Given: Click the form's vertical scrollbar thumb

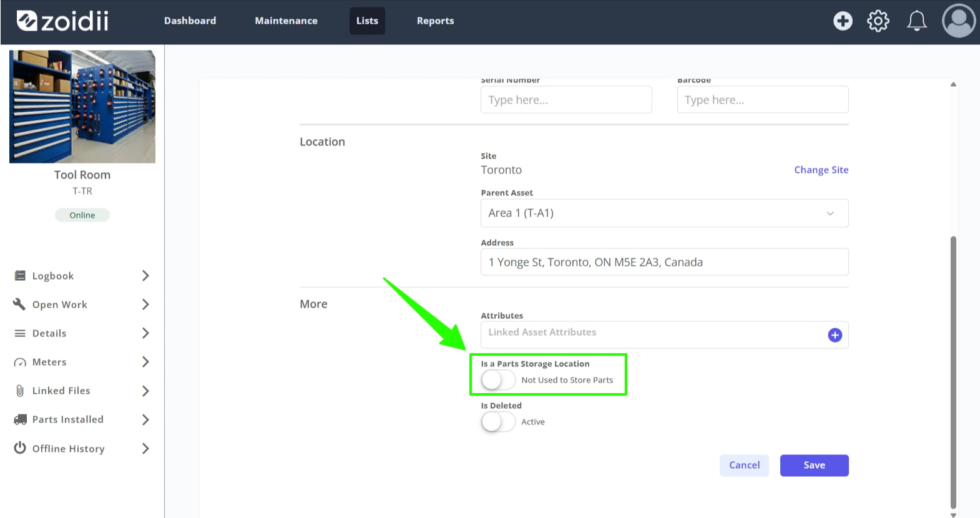Looking at the screenshot, I should click(953, 372).
